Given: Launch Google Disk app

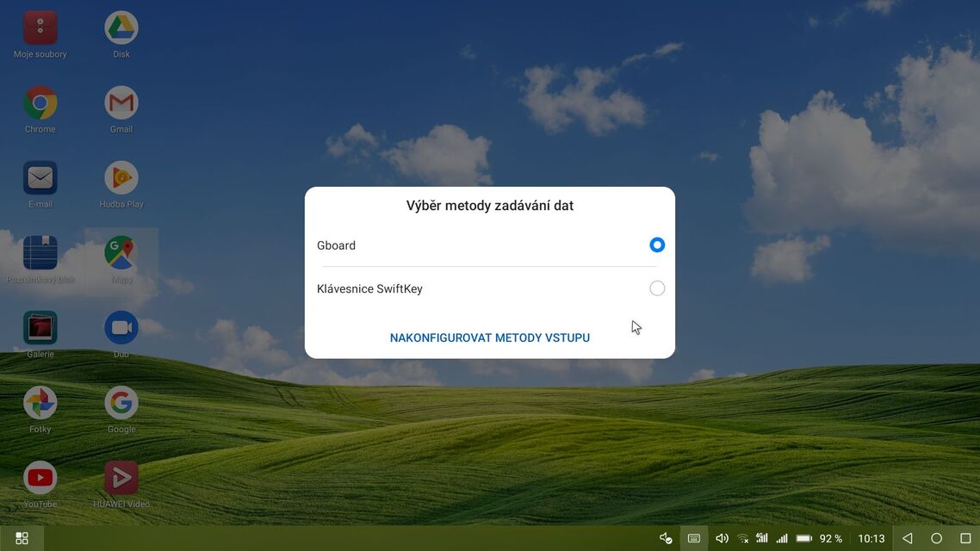Looking at the screenshot, I should click(x=121, y=28).
